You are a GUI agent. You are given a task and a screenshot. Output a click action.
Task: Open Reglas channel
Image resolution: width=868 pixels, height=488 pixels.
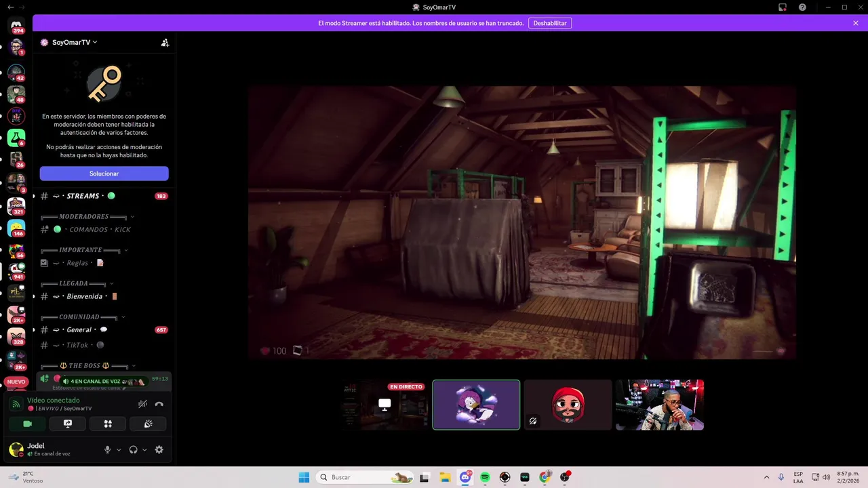104,262
